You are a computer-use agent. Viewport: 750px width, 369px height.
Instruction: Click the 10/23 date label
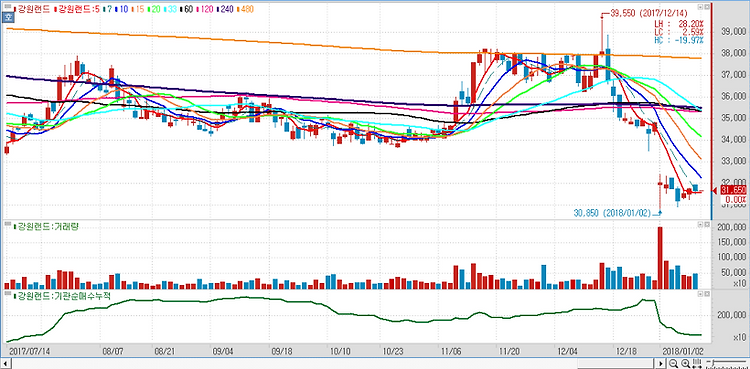pyautogui.click(x=392, y=351)
